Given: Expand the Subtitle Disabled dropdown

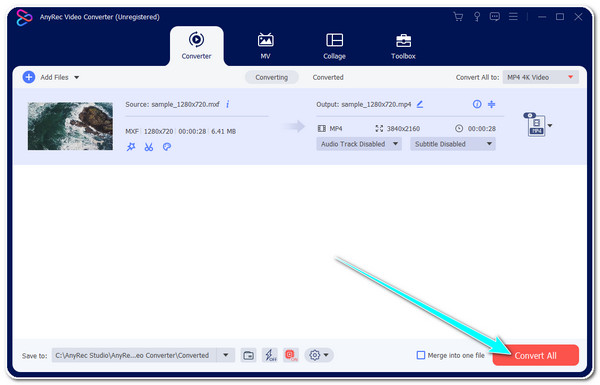Looking at the screenshot, I should (x=453, y=144).
